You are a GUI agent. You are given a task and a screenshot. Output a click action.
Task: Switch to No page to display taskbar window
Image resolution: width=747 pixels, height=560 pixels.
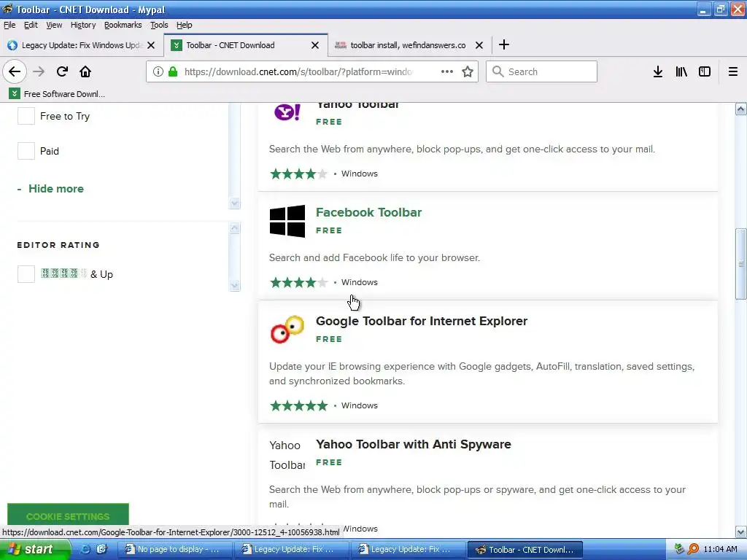(174, 549)
